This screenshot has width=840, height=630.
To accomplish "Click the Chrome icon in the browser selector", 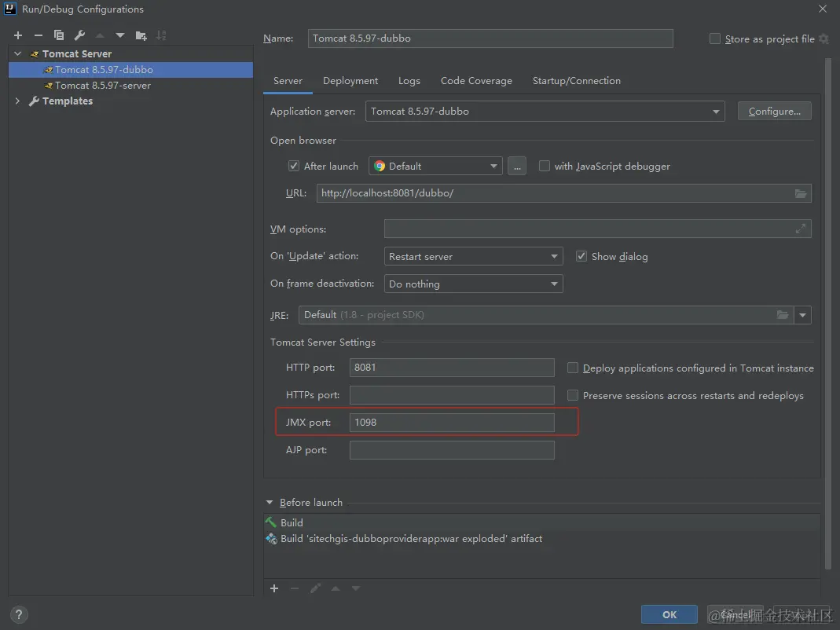I will pos(380,166).
